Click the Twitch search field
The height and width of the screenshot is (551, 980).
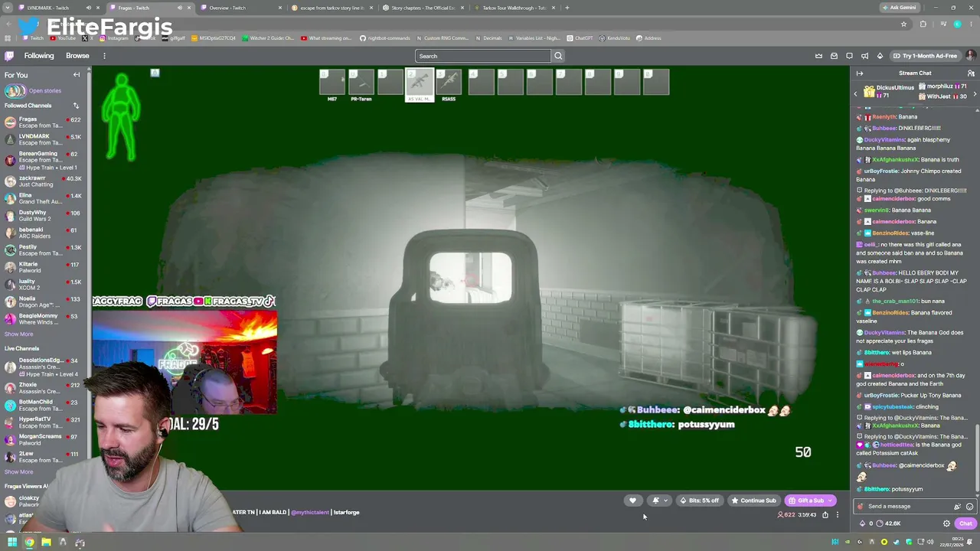(x=483, y=56)
